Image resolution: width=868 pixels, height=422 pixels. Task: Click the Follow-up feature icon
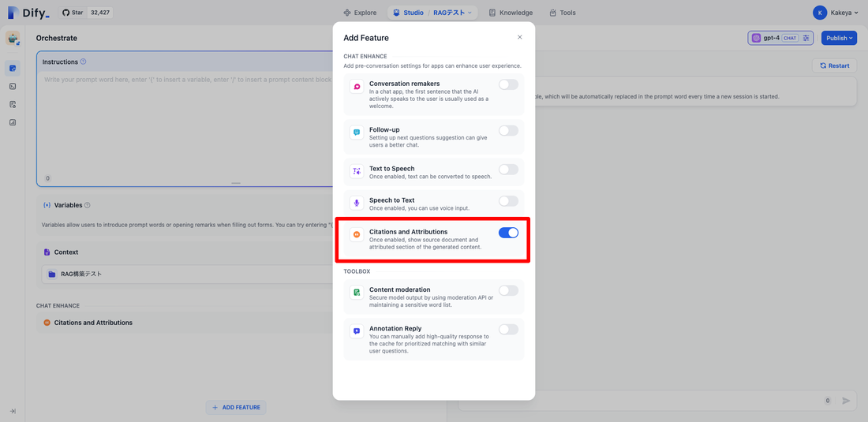(x=357, y=133)
